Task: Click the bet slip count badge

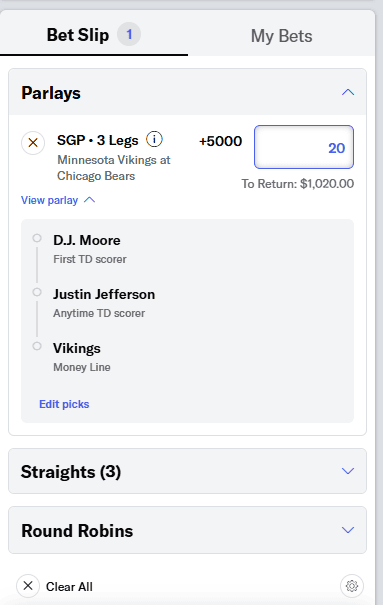Action: click(x=129, y=34)
